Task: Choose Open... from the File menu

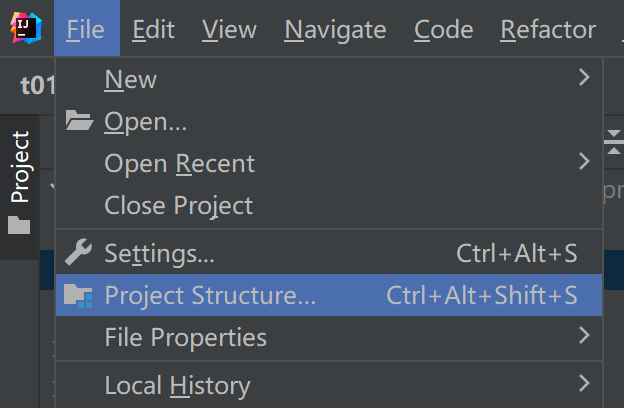Action: [146, 121]
